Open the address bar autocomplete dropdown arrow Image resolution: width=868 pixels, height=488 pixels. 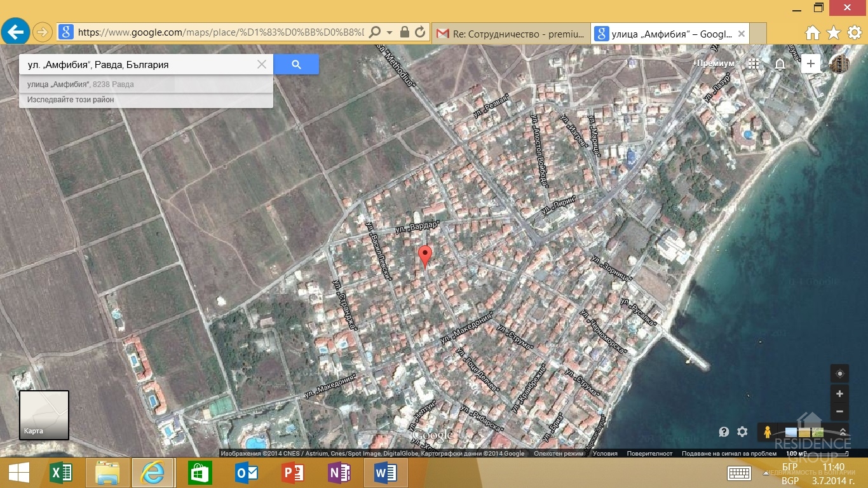pyautogui.click(x=389, y=32)
